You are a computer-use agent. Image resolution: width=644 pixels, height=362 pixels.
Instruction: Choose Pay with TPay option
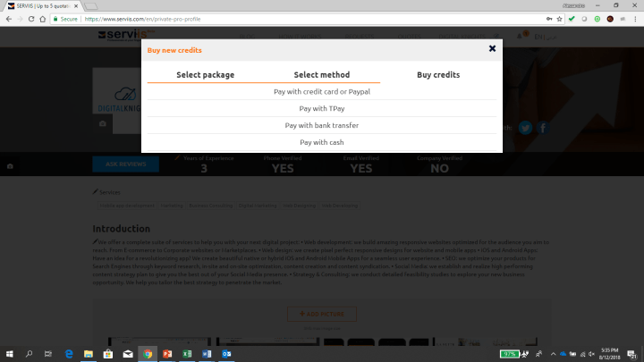321,108
